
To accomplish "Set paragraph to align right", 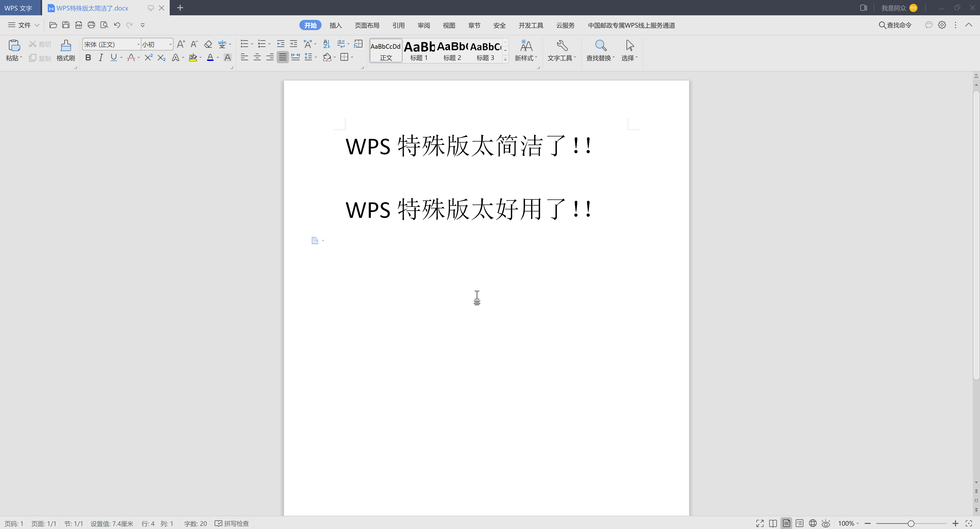I will coord(270,57).
